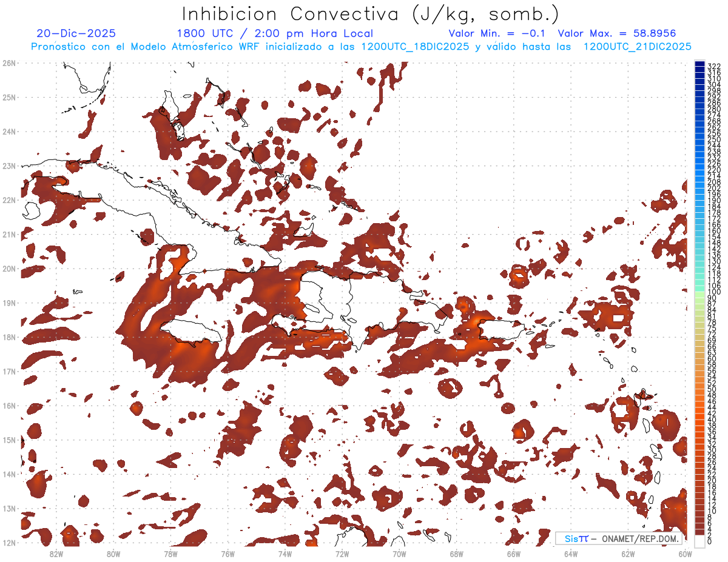
Task: Click the colorbar value 100
Action: [713, 292]
